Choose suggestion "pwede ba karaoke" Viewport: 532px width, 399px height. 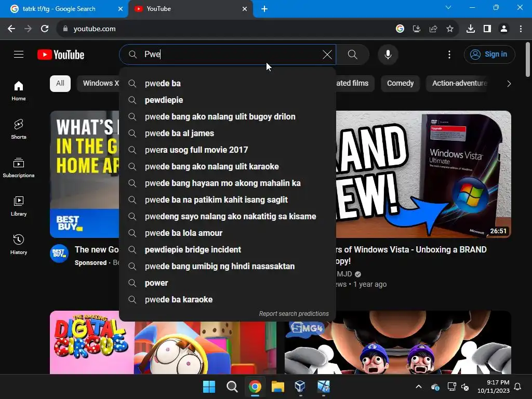point(228,300)
